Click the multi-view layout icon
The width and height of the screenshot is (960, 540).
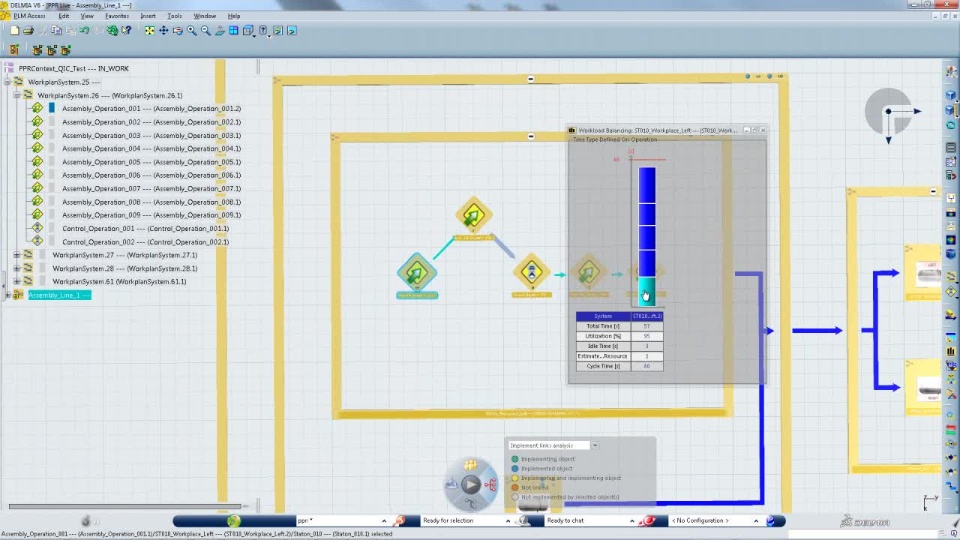234,30
